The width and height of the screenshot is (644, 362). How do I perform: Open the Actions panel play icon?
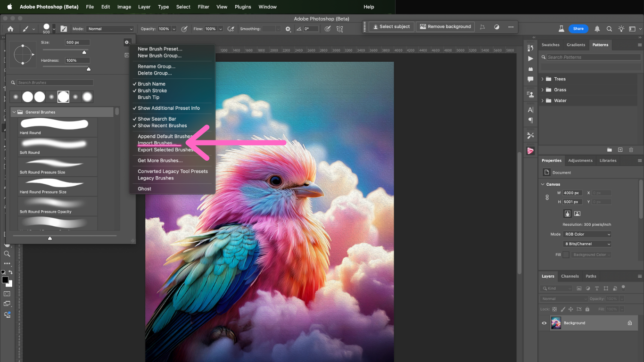[530, 59]
